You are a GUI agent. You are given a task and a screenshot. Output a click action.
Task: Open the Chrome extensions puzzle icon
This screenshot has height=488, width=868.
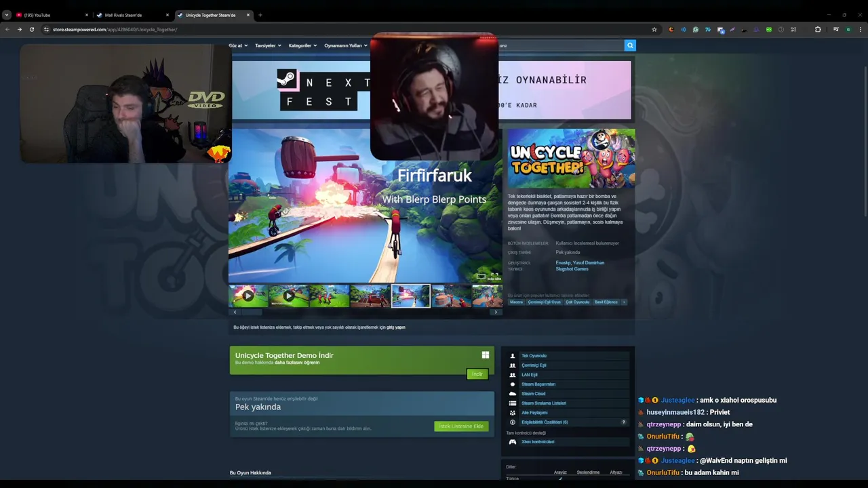click(x=818, y=29)
